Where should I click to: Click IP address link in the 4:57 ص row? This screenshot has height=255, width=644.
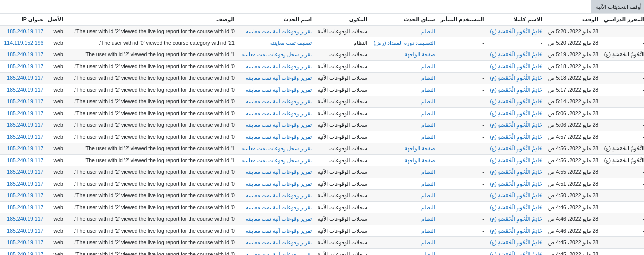click(25, 137)
